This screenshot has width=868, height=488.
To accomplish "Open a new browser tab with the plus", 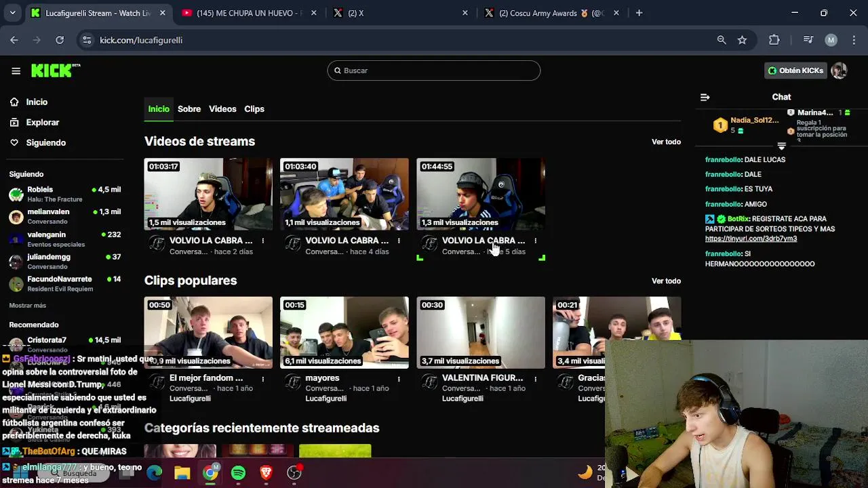I will pos(639,13).
